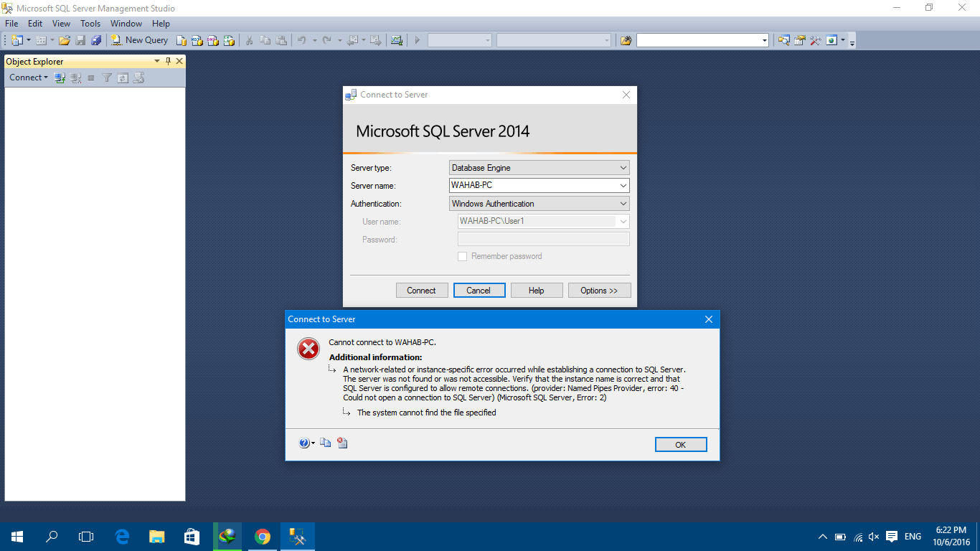Image resolution: width=980 pixels, height=551 pixels.
Task: Click the Analysis Services MDX Query icon
Action: point(197,40)
